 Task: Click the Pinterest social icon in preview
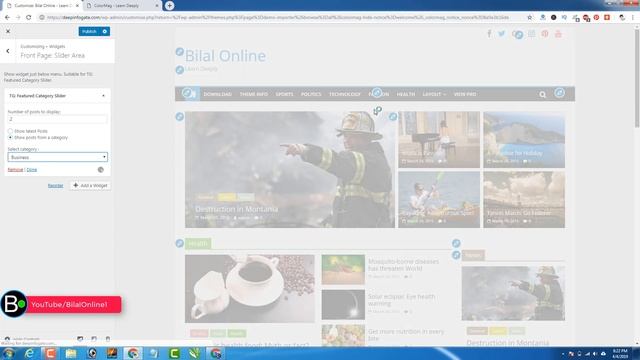point(545,34)
